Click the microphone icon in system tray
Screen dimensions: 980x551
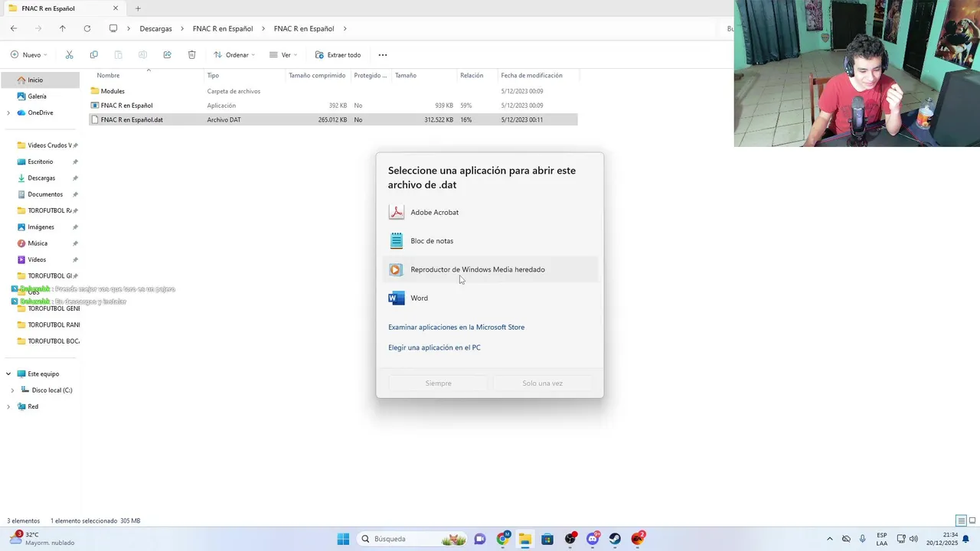[x=863, y=539]
